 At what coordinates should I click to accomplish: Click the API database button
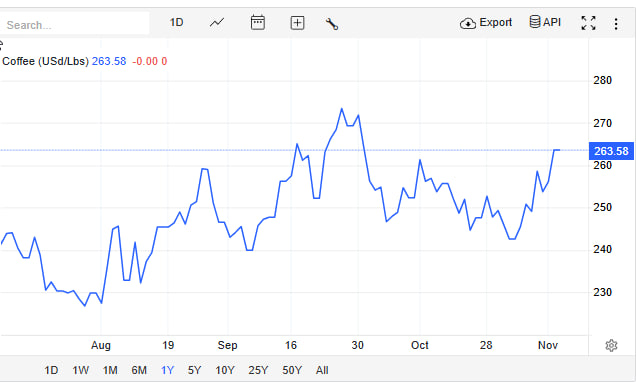click(545, 22)
